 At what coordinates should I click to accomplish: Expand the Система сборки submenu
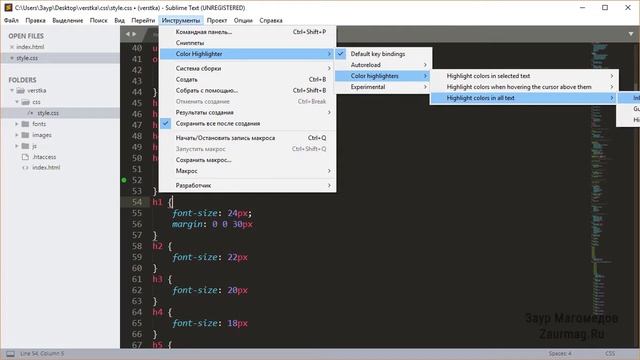click(x=247, y=69)
